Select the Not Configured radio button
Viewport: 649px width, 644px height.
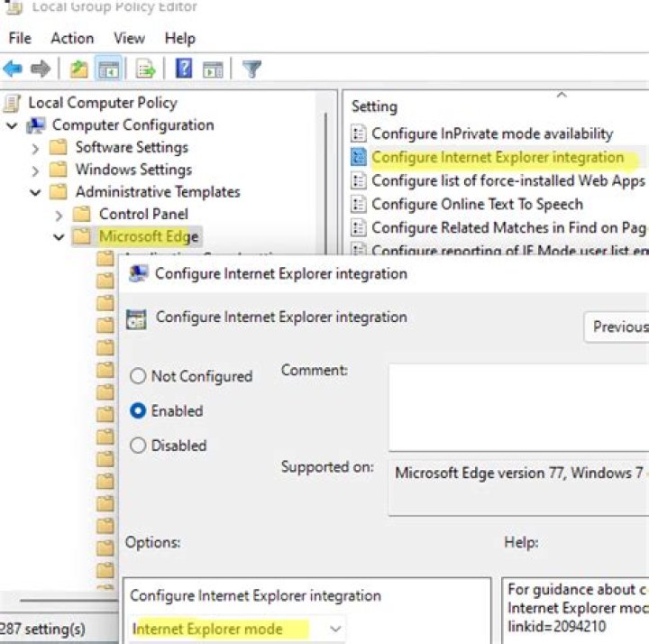138,376
